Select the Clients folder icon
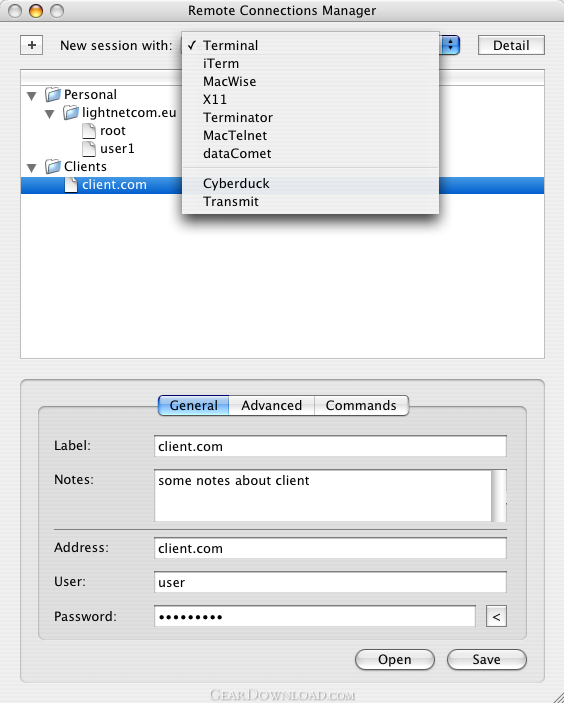The height and width of the screenshot is (703, 564). point(53,166)
